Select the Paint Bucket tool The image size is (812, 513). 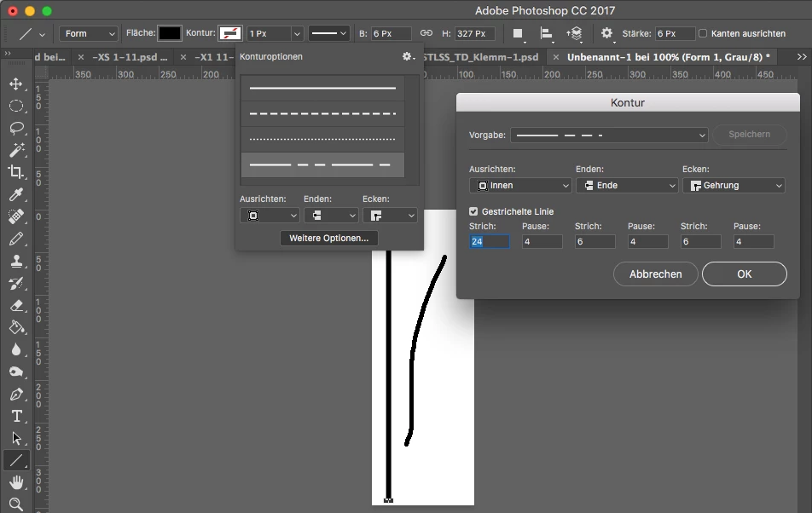pyautogui.click(x=16, y=327)
